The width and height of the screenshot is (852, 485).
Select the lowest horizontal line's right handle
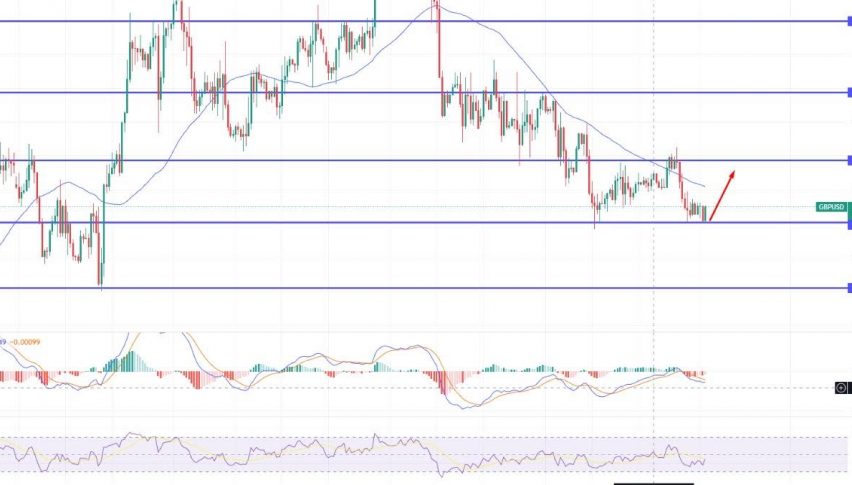coord(849,288)
